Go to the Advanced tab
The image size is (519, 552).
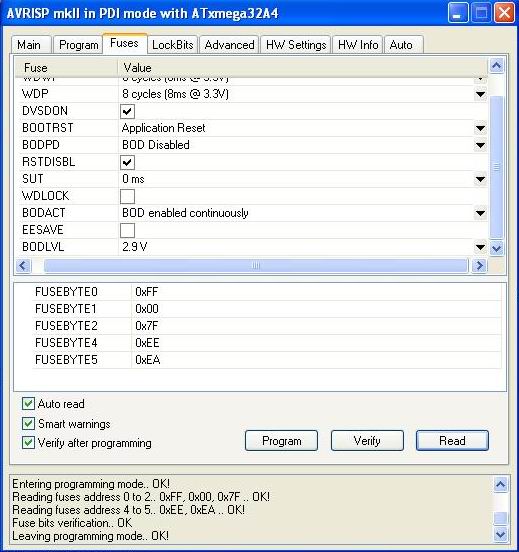click(229, 45)
